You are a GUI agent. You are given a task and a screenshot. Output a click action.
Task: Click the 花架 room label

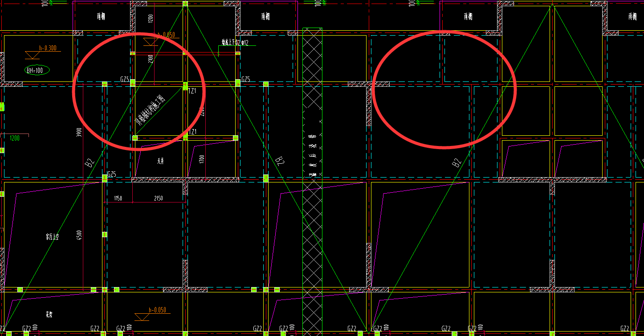[50, 314]
